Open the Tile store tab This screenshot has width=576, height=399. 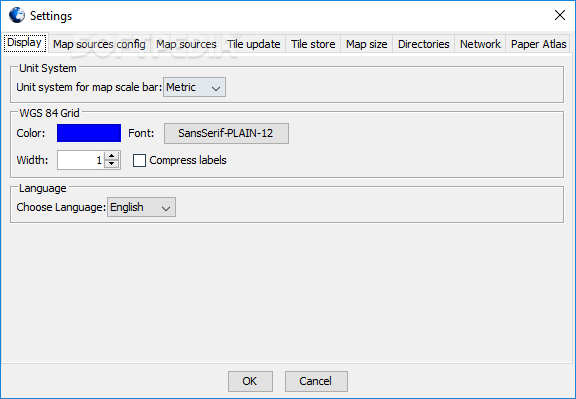pyautogui.click(x=313, y=44)
